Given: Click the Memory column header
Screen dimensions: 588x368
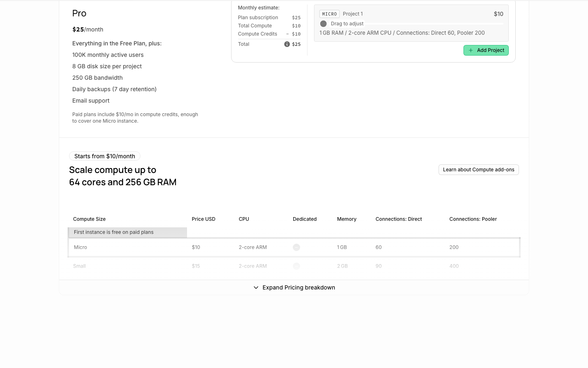Looking at the screenshot, I should coord(347,219).
